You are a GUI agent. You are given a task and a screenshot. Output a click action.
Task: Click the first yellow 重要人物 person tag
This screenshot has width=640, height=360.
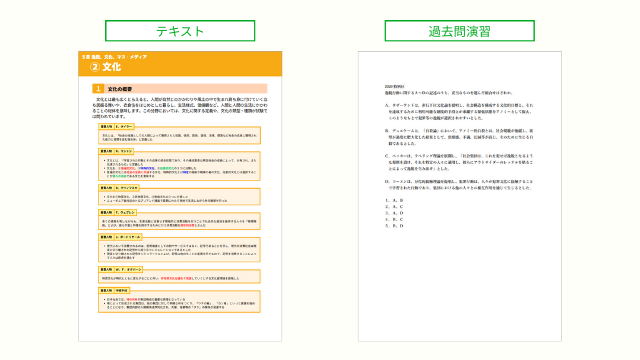click(107, 127)
